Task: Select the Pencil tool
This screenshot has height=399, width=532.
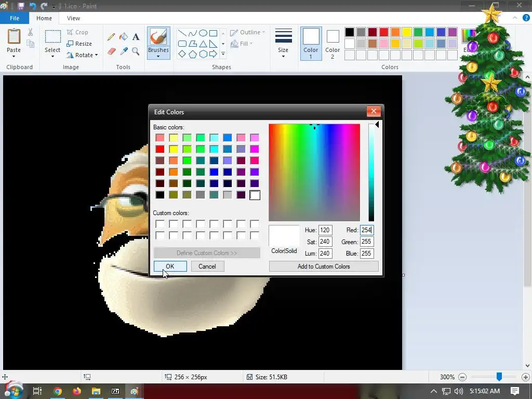Action: point(111,37)
